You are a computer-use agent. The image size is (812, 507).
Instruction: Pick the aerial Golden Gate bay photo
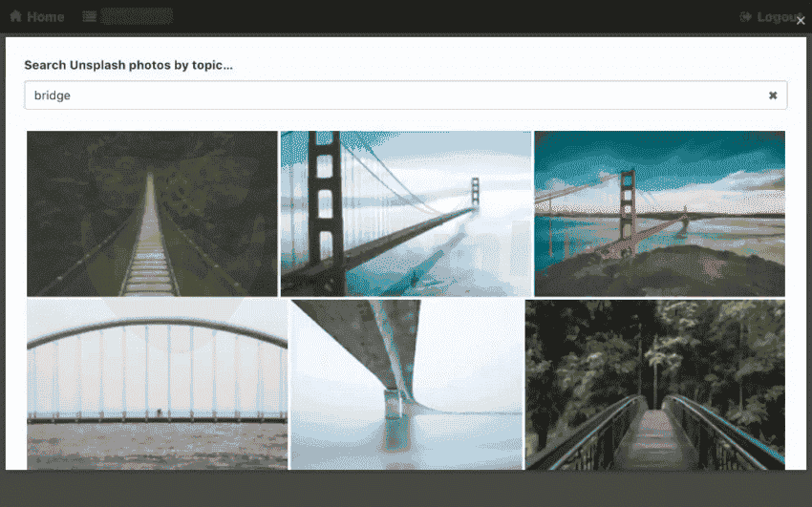coord(659,214)
